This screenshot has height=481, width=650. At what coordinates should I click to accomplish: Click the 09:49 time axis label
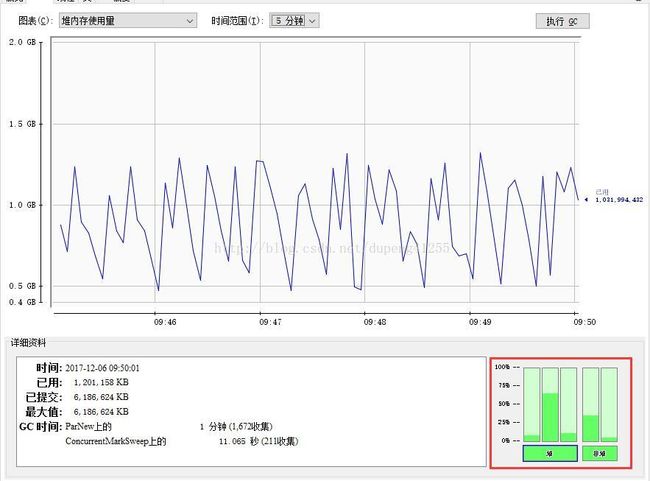[x=480, y=322]
